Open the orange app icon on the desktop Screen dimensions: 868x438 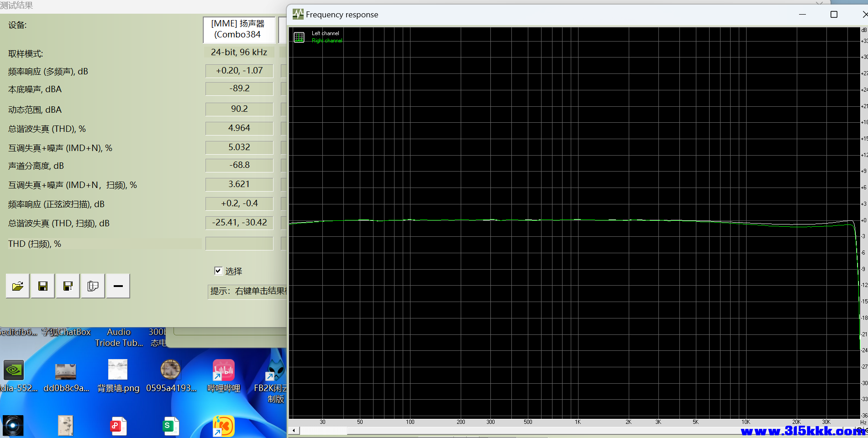(224, 426)
